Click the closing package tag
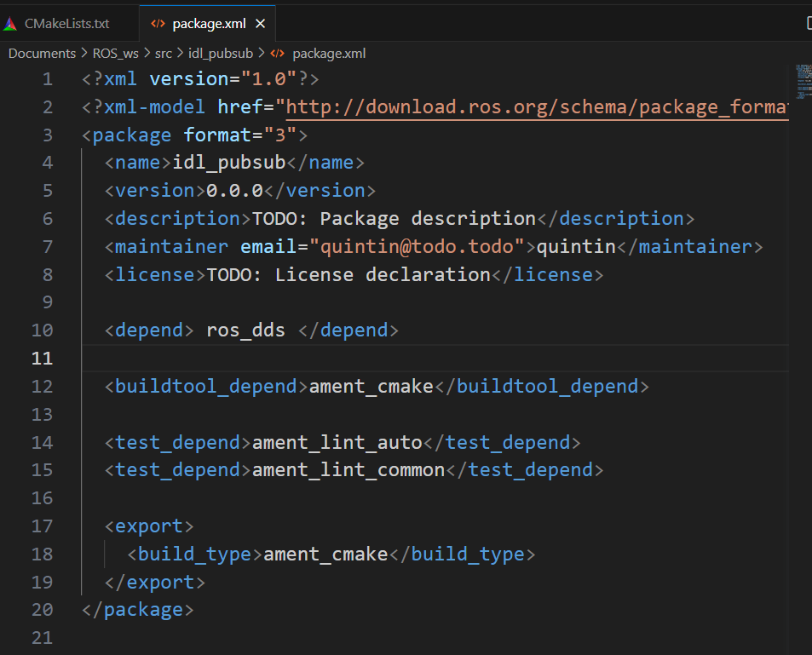The image size is (812, 655). coord(138,611)
